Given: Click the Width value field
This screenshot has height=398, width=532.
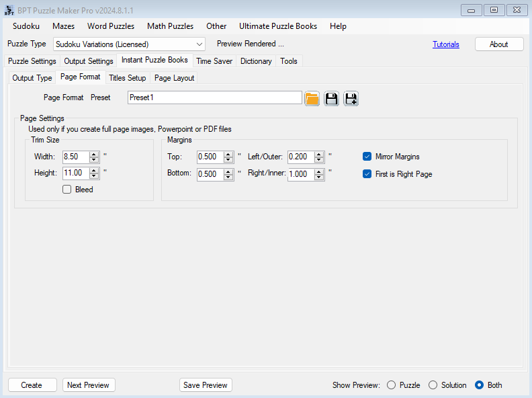Looking at the screenshot, I should (x=77, y=157).
